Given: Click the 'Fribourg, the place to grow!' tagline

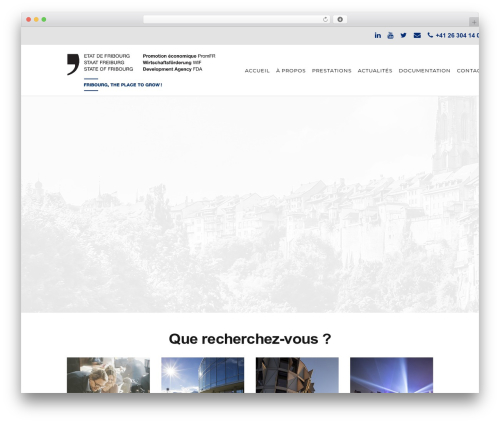Looking at the screenshot, I should pyautogui.click(x=123, y=85).
